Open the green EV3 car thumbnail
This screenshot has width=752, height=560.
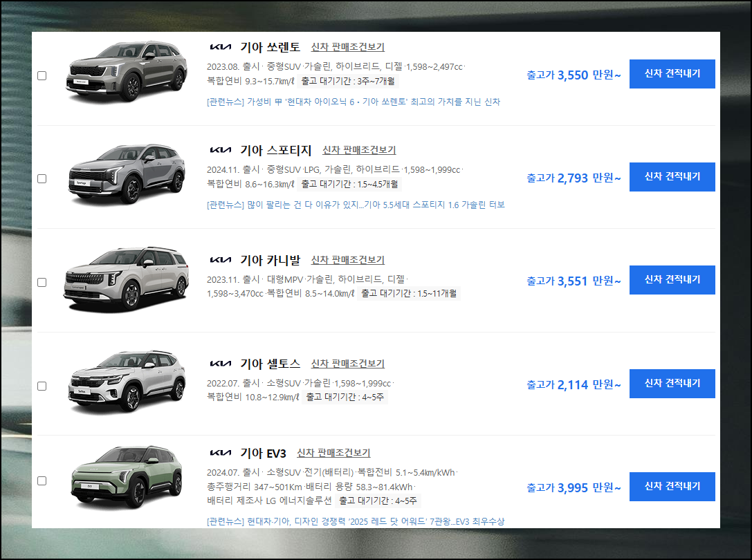pos(127,477)
